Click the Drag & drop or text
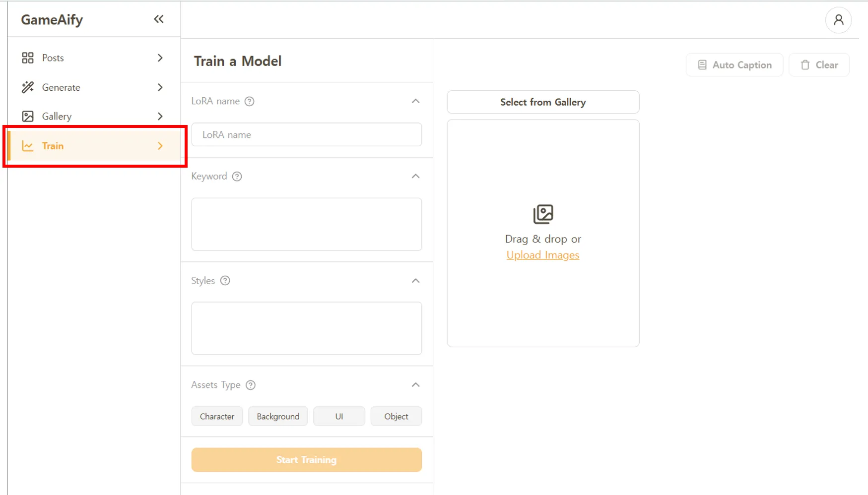This screenshot has width=868, height=495. pos(543,239)
